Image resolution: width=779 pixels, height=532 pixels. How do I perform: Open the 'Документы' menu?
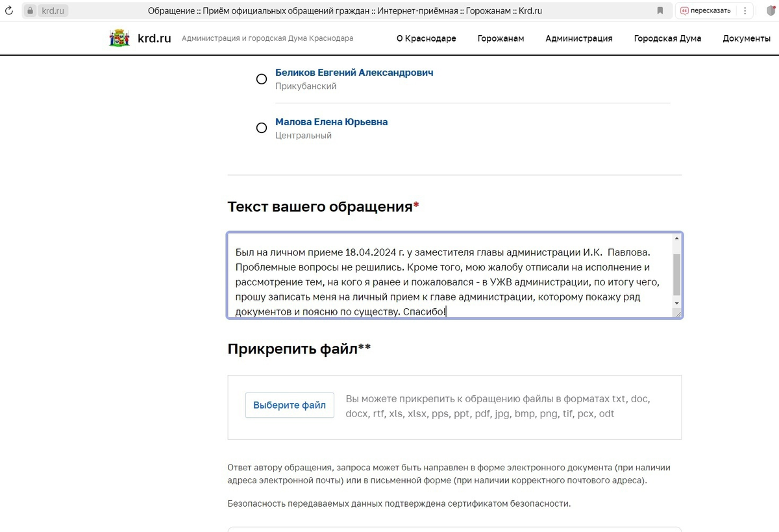[747, 38]
